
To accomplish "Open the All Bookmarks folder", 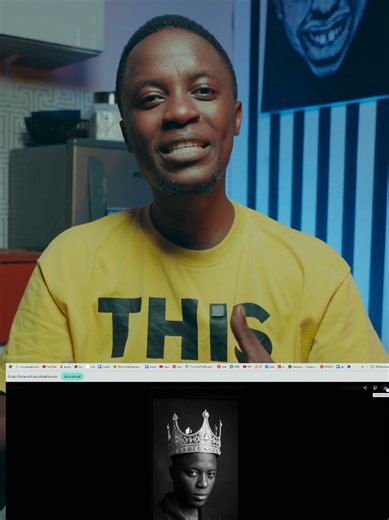I will coord(379,367).
